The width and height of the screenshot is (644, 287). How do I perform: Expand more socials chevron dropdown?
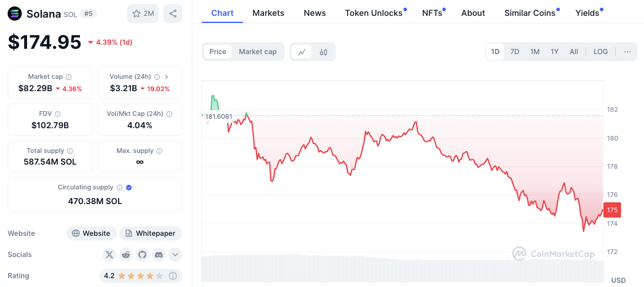pos(175,255)
